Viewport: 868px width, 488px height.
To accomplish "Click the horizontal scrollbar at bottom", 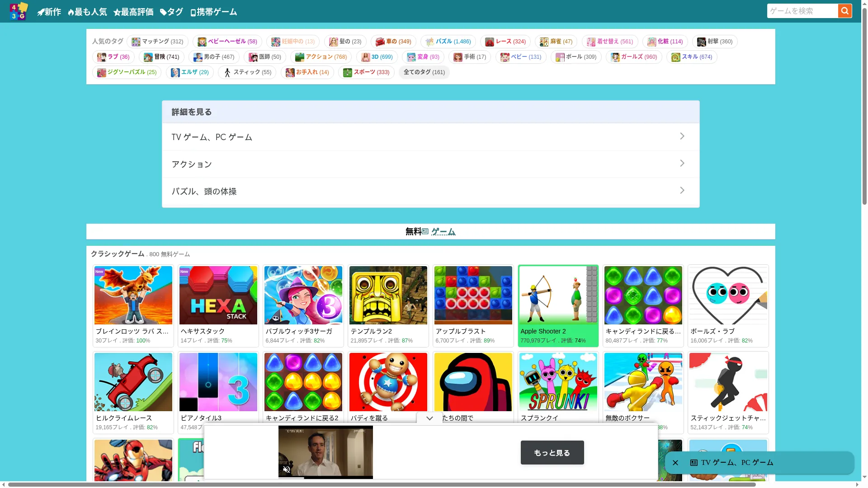I will [382, 484].
